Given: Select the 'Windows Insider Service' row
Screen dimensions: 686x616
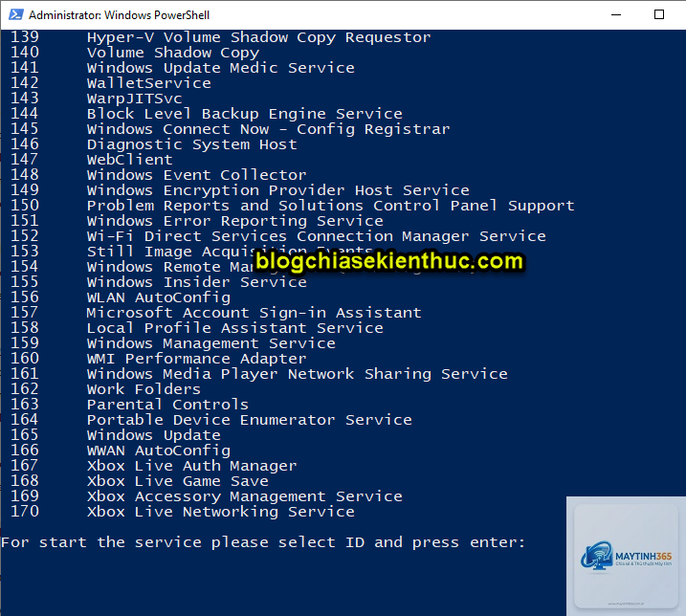Looking at the screenshot, I should pos(196,282).
